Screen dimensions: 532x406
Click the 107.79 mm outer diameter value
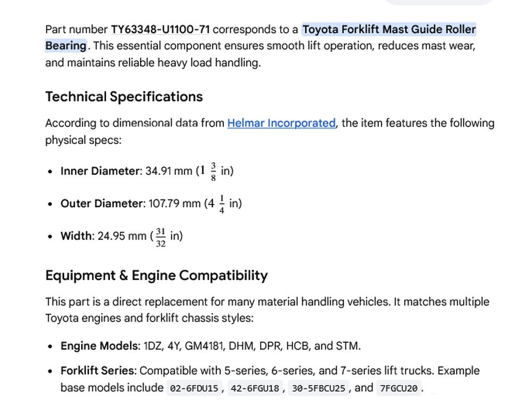(x=174, y=204)
